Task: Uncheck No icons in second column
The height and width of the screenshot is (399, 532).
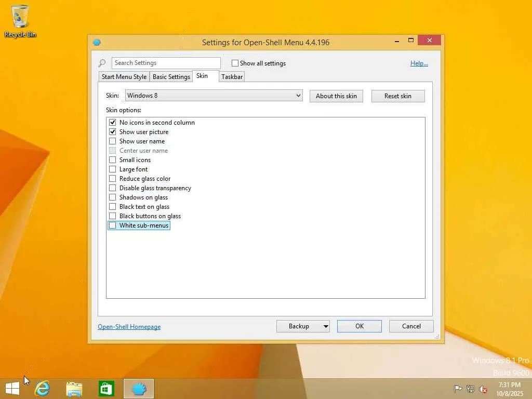Action: pos(112,122)
